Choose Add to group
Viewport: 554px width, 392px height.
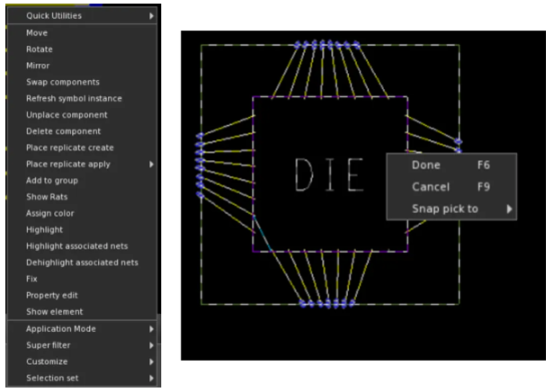point(82,181)
